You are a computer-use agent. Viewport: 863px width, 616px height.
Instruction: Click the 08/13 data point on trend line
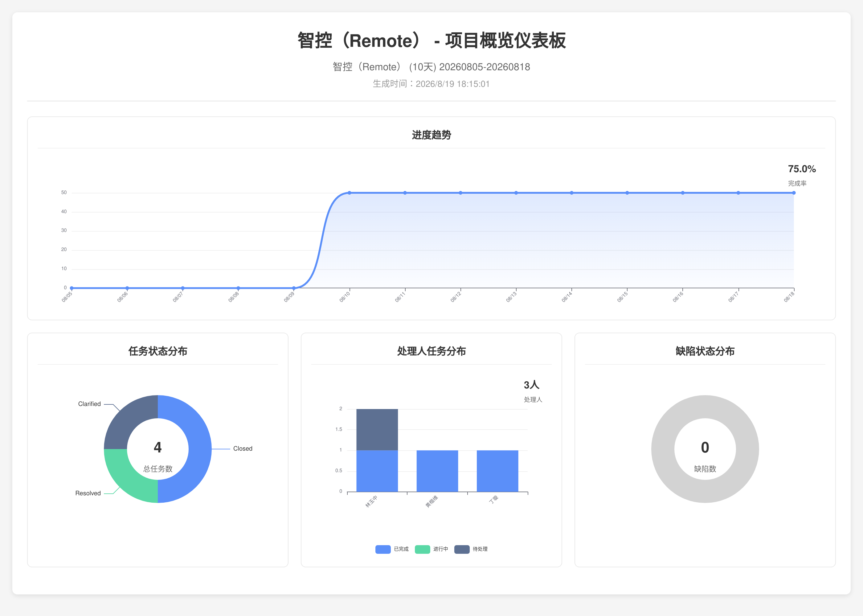516,193
